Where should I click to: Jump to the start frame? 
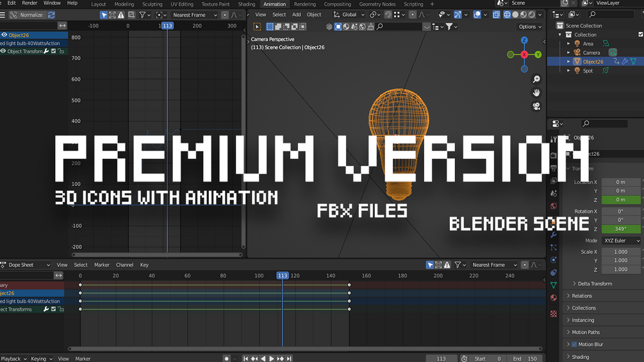(245, 359)
